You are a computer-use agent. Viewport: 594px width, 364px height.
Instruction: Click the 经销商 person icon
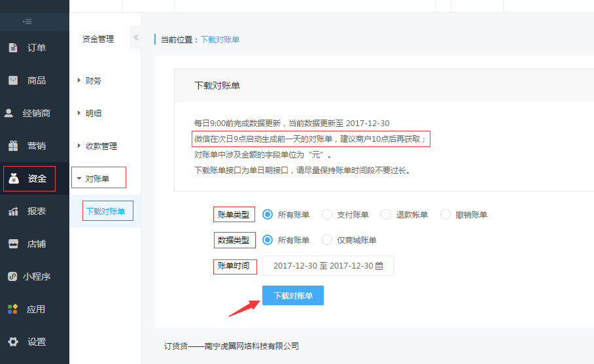pos(9,113)
